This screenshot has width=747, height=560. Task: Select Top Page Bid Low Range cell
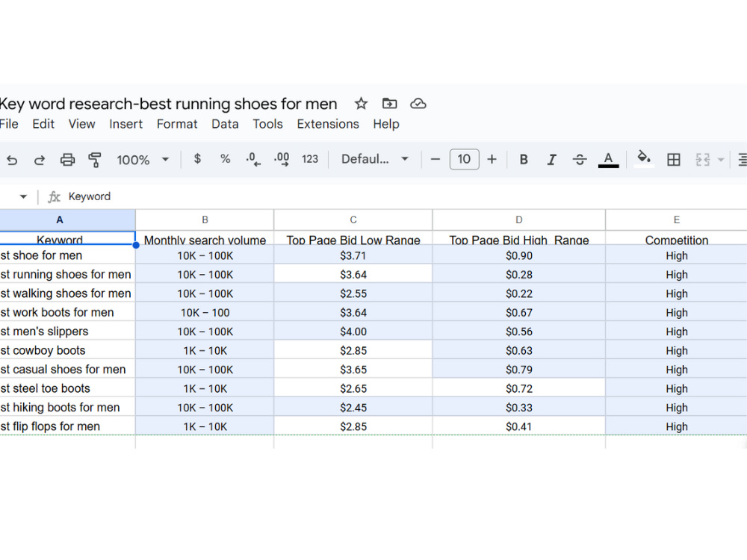tap(353, 238)
